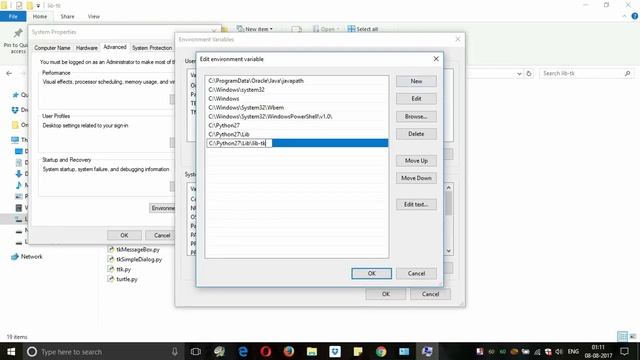Select the System Protection tab
This screenshot has width=640, height=360.
coord(152,48)
